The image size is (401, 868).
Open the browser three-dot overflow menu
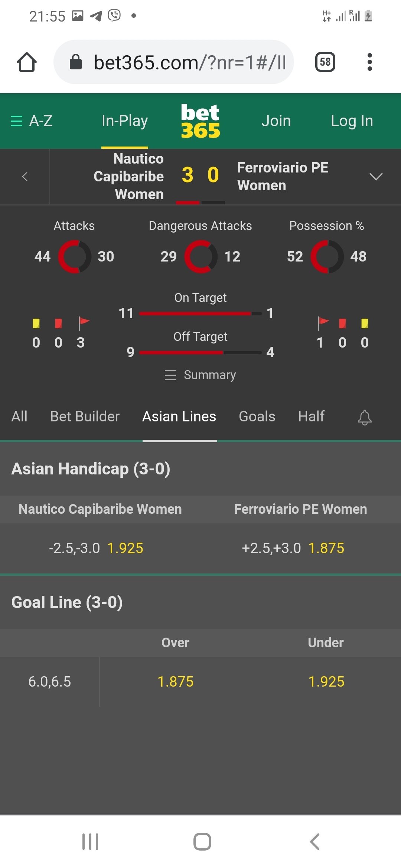coord(369,62)
